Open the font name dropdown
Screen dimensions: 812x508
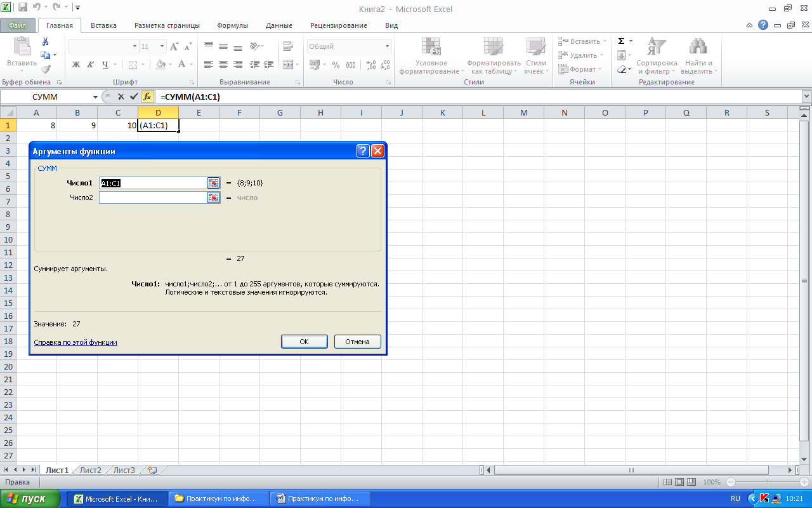point(134,46)
